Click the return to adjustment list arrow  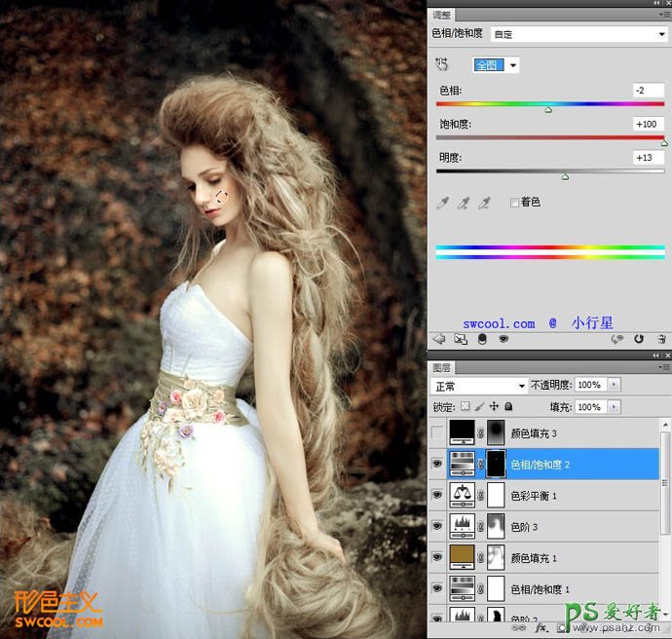tap(438, 339)
